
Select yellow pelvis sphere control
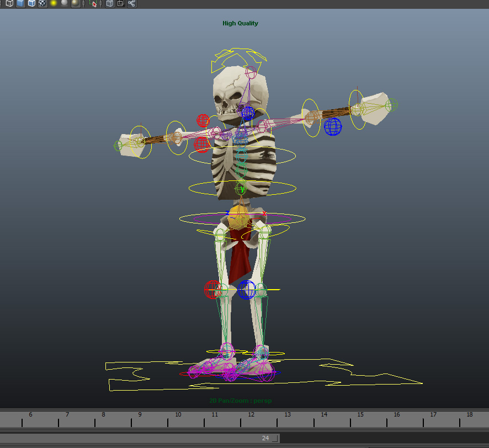[238, 217]
